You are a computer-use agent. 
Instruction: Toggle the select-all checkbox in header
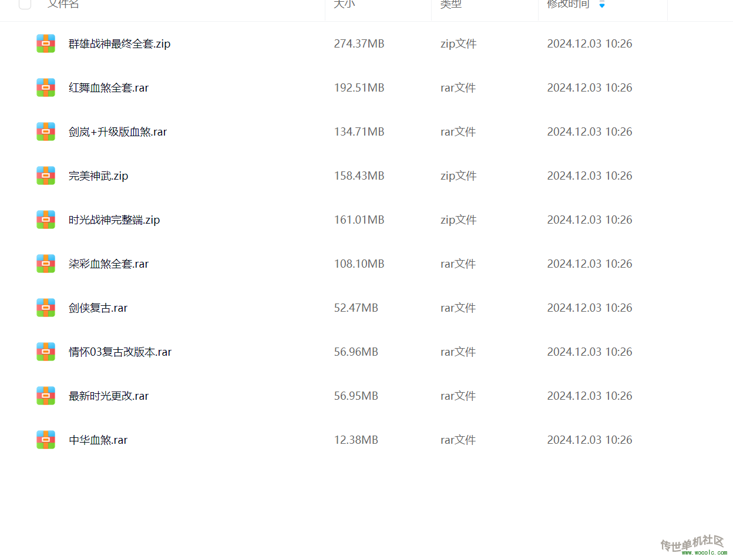pyautogui.click(x=25, y=4)
